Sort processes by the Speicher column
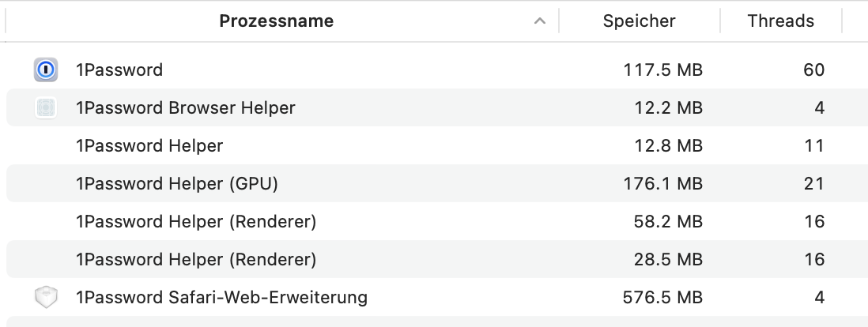Viewport: 868px width, 327px height. point(639,21)
